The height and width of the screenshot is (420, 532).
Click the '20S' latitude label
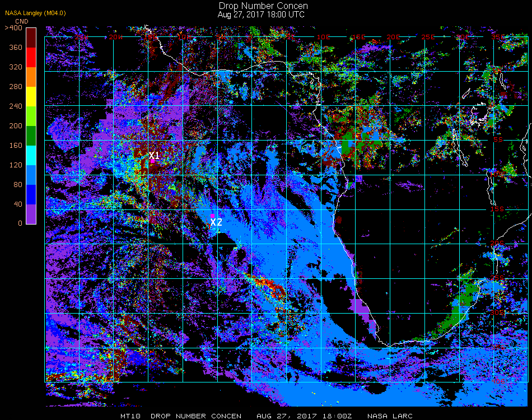(497, 244)
